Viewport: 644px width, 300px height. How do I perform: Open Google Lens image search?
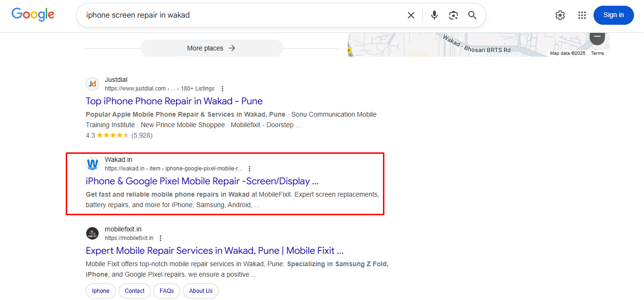point(453,15)
